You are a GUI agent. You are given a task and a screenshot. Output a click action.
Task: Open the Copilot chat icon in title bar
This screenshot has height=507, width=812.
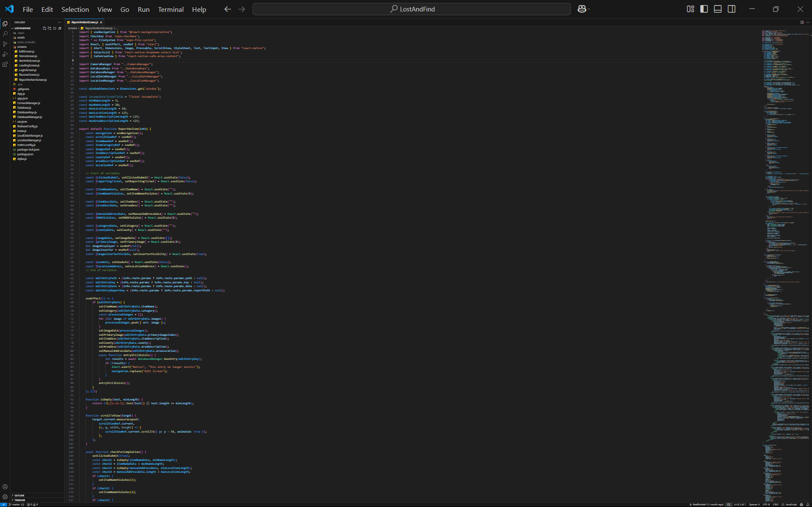[x=582, y=9]
